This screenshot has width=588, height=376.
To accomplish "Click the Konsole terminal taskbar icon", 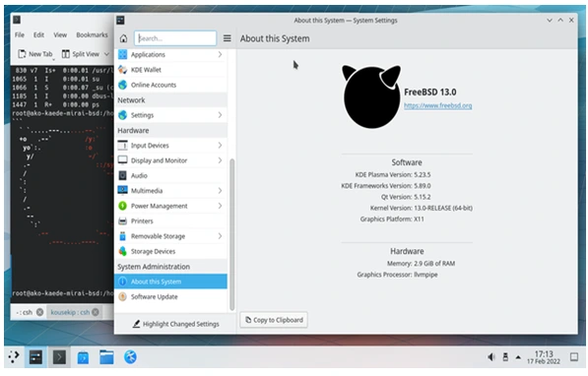I will point(59,357).
